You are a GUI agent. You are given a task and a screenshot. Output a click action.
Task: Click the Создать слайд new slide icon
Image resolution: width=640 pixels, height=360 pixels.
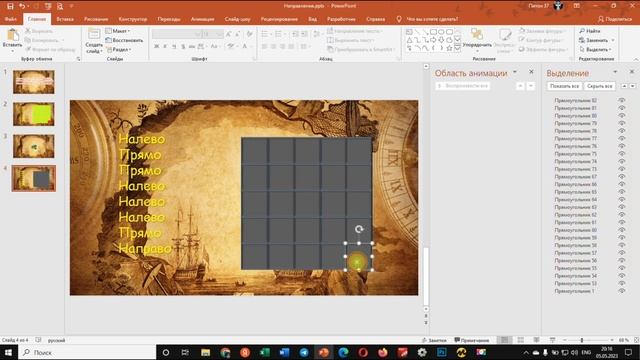(x=94, y=34)
